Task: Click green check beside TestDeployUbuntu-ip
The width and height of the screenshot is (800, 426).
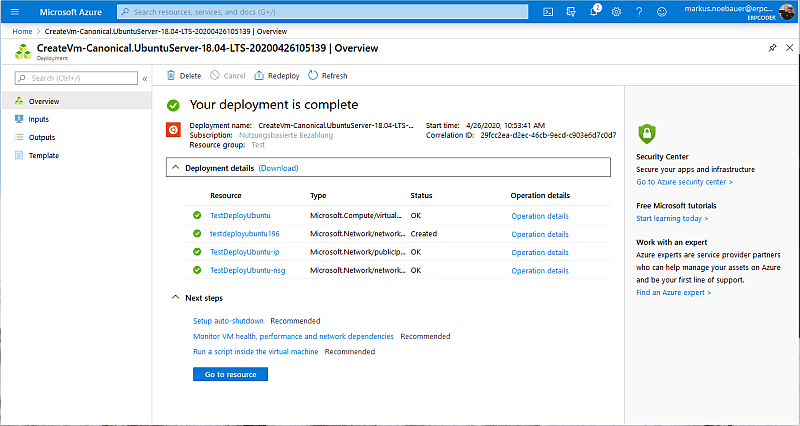Action: 197,252
